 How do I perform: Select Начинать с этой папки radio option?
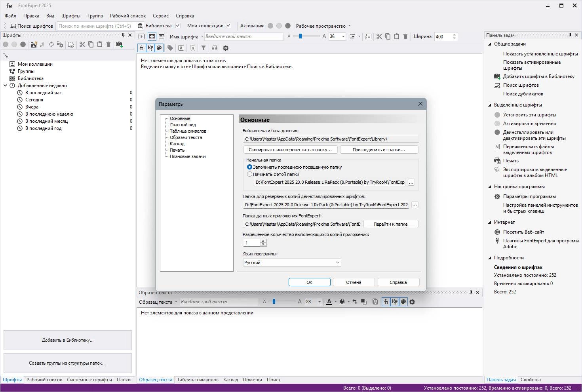coord(249,174)
